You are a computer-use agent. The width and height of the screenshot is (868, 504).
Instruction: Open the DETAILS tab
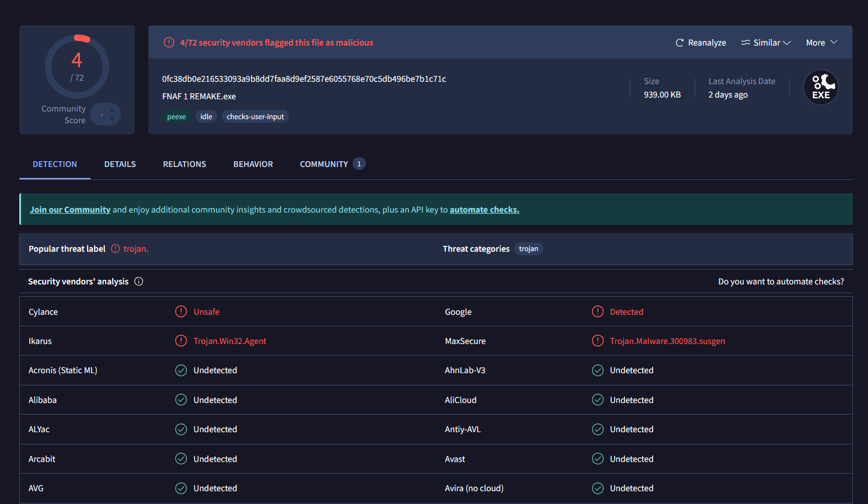(x=120, y=164)
